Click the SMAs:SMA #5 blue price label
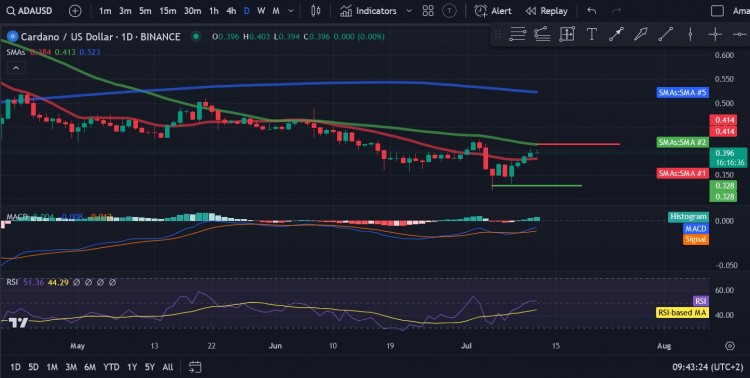The height and width of the screenshot is (378, 750). tap(682, 92)
